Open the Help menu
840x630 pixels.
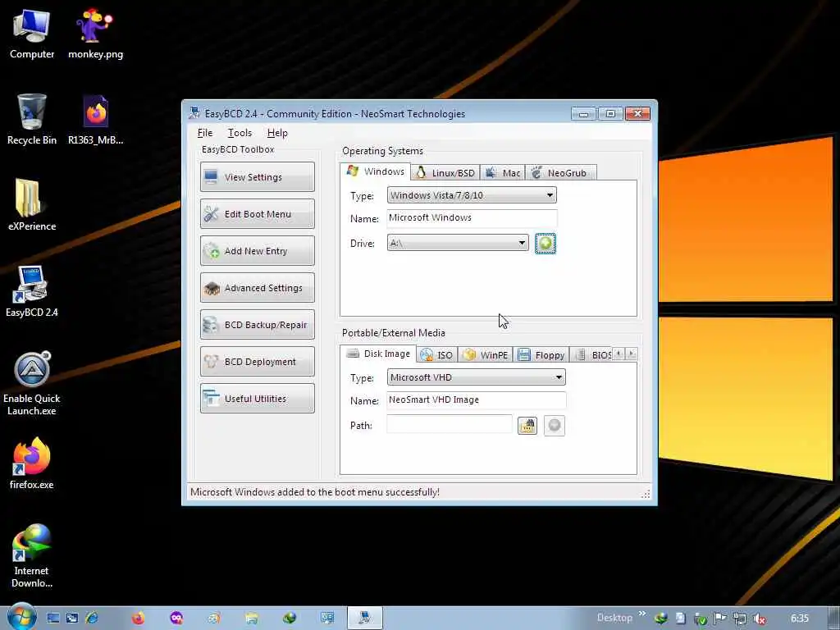coord(277,133)
